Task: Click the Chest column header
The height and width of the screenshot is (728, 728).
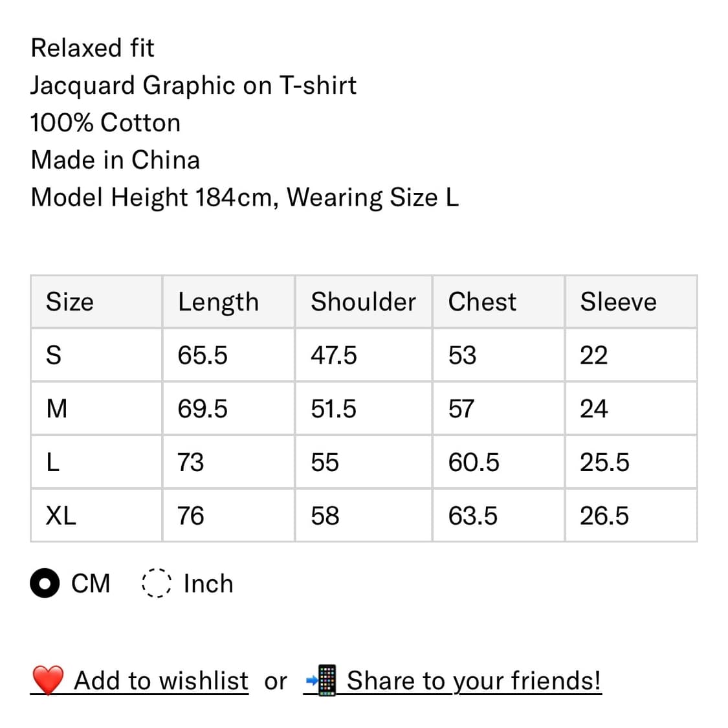Action: point(499,302)
